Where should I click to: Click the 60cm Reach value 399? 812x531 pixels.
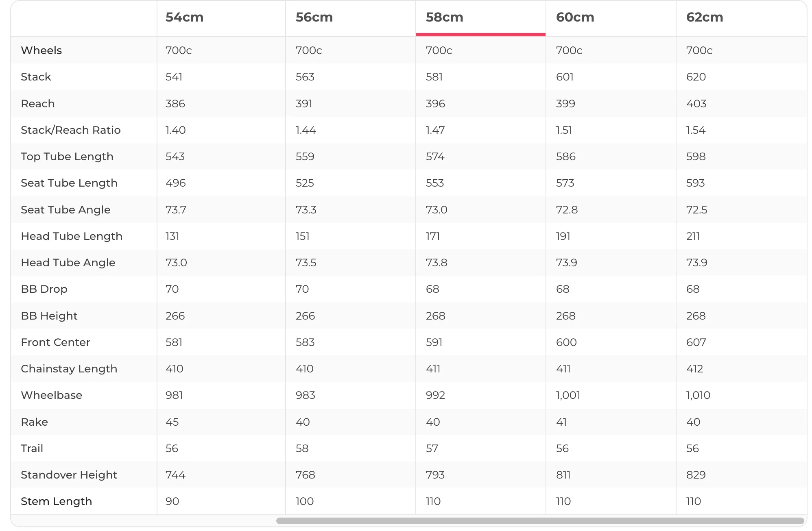coord(565,104)
